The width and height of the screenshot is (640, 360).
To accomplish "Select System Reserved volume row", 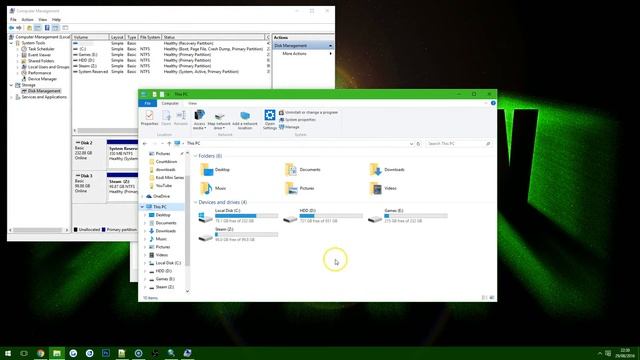I will (171, 71).
